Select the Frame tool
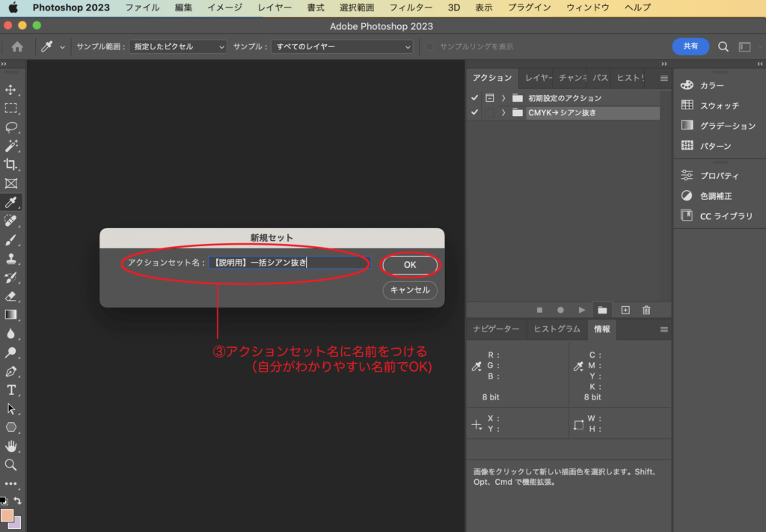This screenshot has width=766, height=532. 10,183
